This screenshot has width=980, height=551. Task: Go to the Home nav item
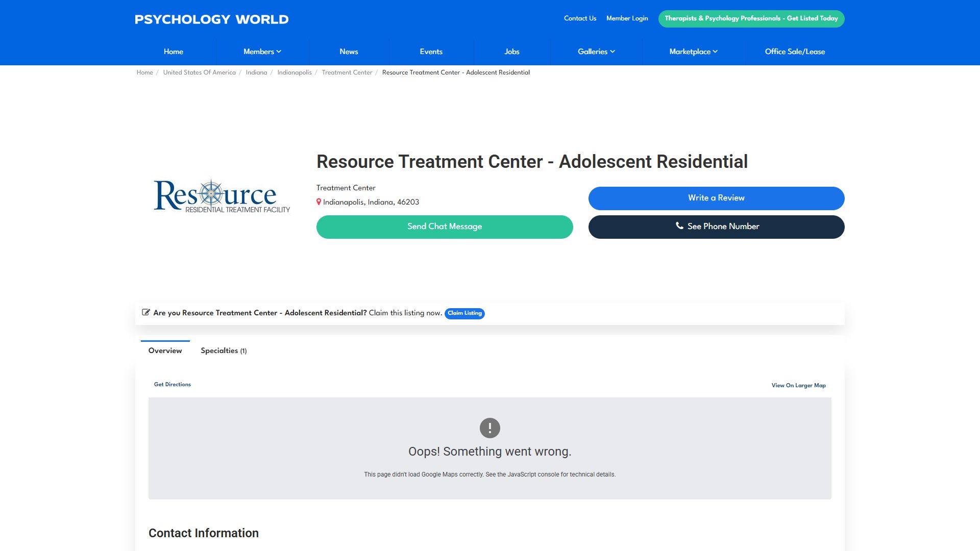174,52
